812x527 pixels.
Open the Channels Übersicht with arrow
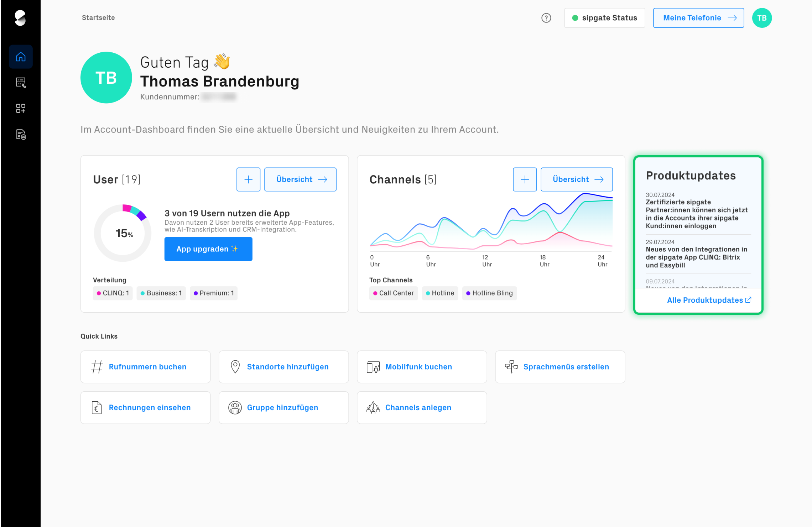[x=577, y=179]
